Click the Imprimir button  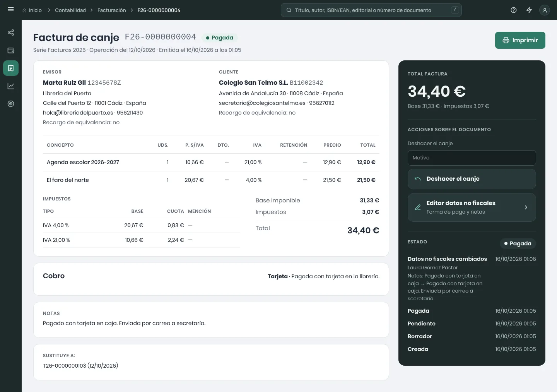coord(520,40)
